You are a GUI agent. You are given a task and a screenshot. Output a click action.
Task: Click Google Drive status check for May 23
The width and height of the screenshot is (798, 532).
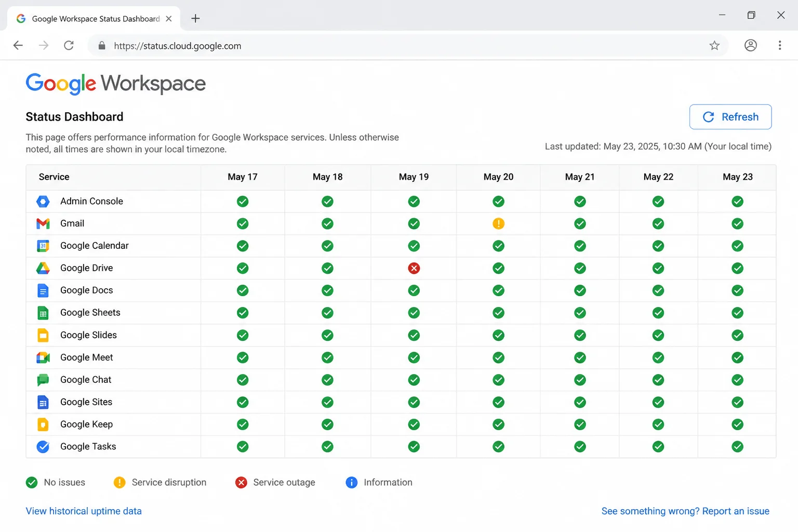pos(738,268)
